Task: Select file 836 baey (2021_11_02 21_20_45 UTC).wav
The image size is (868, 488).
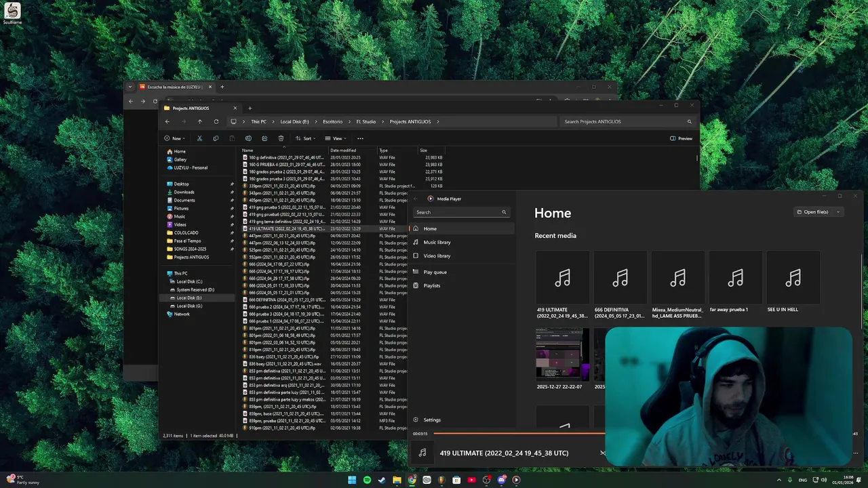Action: [283, 364]
